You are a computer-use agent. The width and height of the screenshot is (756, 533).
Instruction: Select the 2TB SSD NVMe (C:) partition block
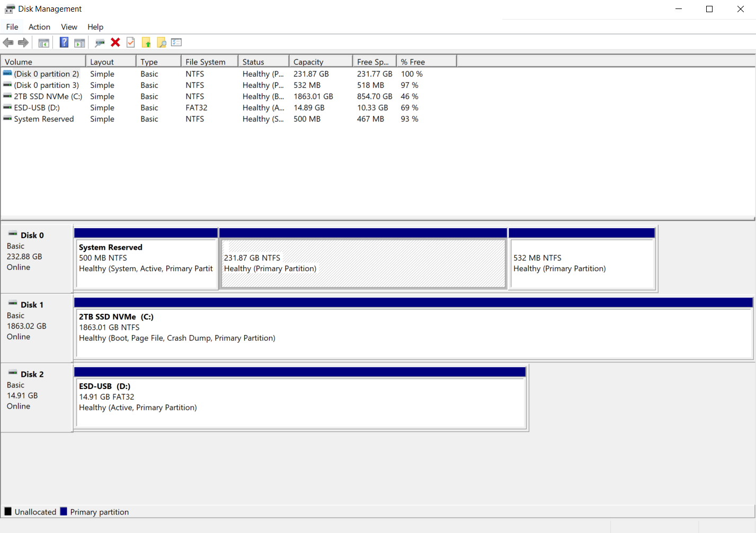pos(414,328)
